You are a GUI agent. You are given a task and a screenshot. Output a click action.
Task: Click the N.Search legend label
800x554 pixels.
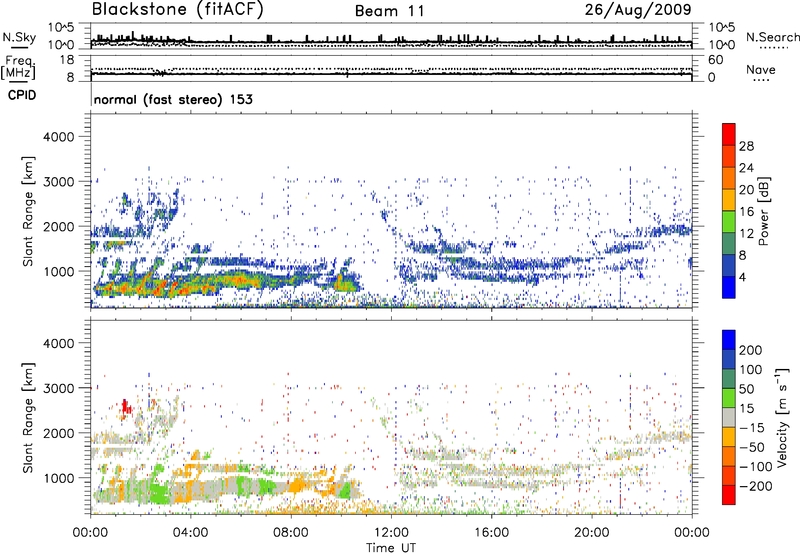(x=773, y=37)
